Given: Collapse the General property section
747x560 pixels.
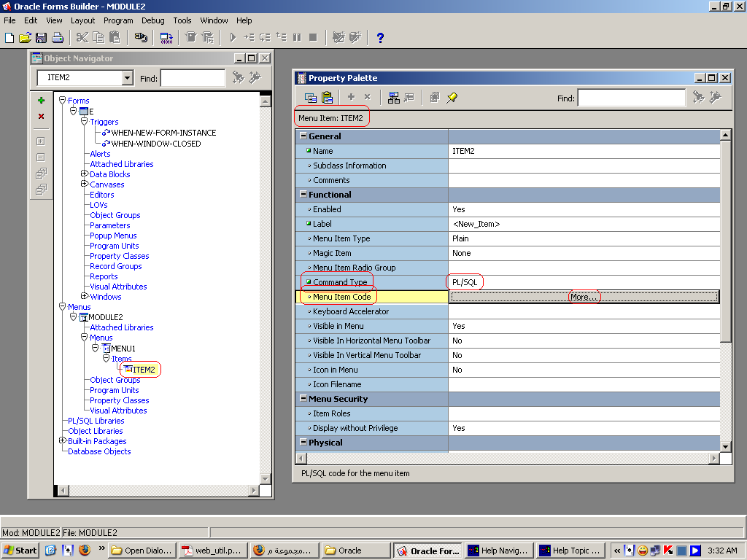Looking at the screenshot, I should (303, 136).
